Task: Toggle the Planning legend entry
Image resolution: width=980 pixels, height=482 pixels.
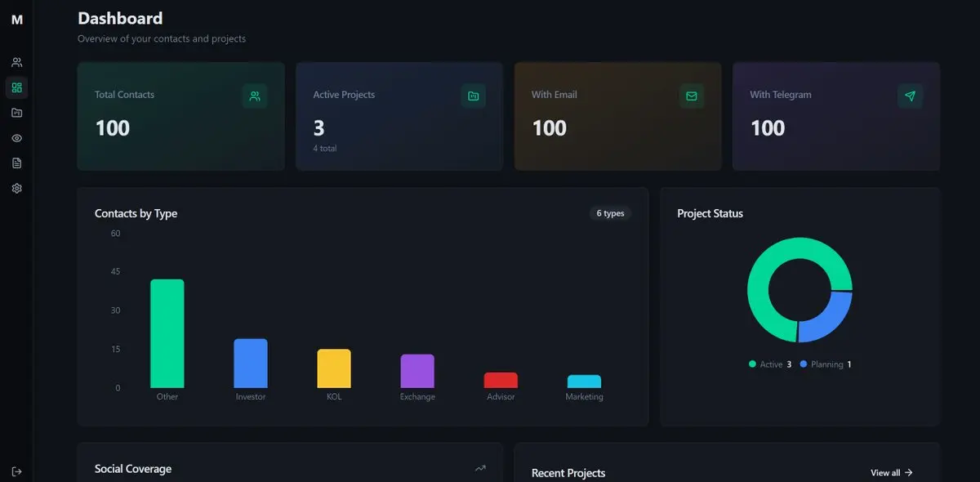Action: point(826,364)
